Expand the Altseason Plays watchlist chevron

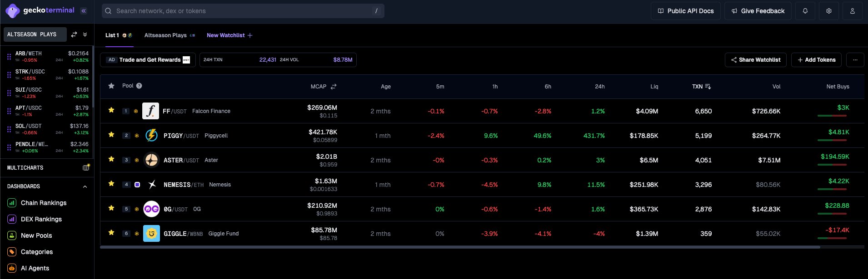[x=85, y=34]
